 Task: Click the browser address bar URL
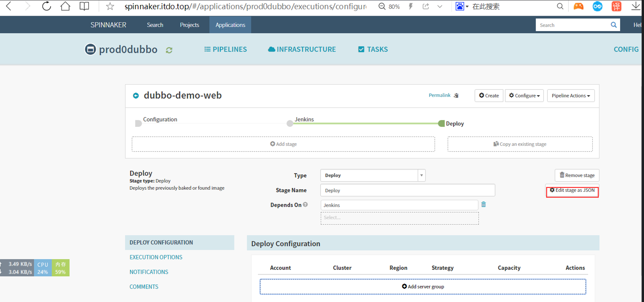click(x=245, y=6)
